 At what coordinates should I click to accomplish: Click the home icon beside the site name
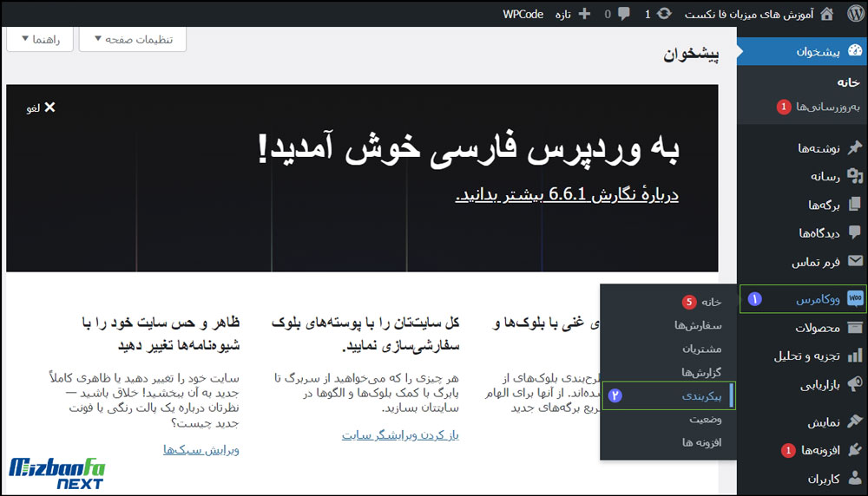click(827, 14)
